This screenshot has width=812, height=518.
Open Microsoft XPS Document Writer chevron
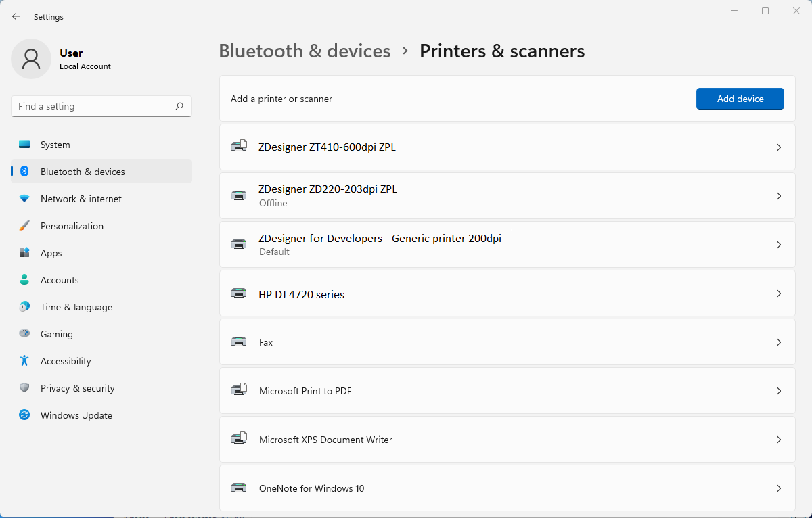[x=779, y=440]
